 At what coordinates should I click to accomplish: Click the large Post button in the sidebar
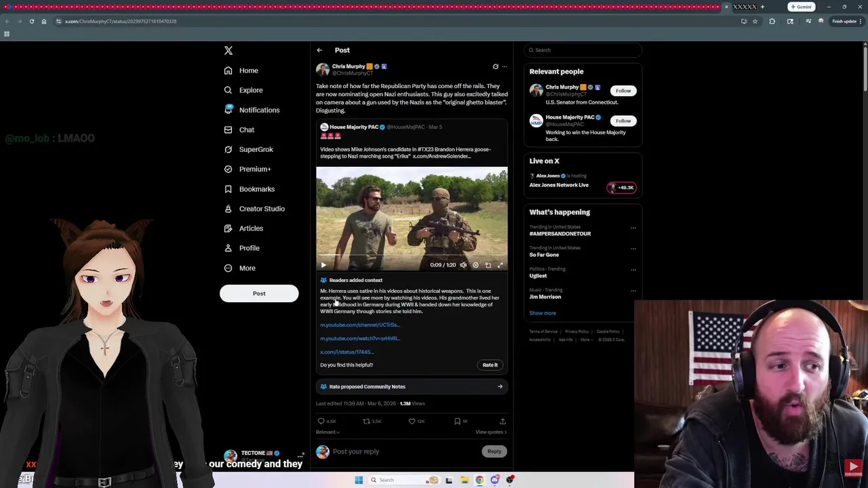click(x=259, y=293)
